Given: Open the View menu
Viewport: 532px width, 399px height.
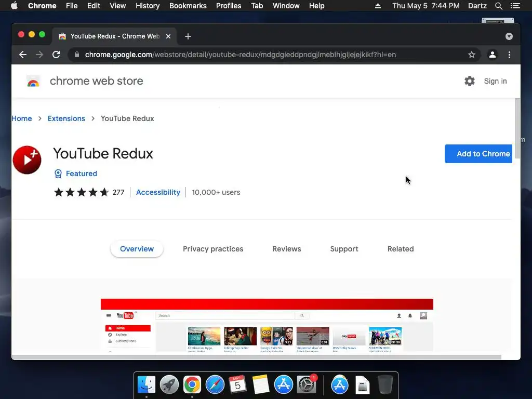Looking at the screenshot, I should pyautogui.click(x=118, y=6).
